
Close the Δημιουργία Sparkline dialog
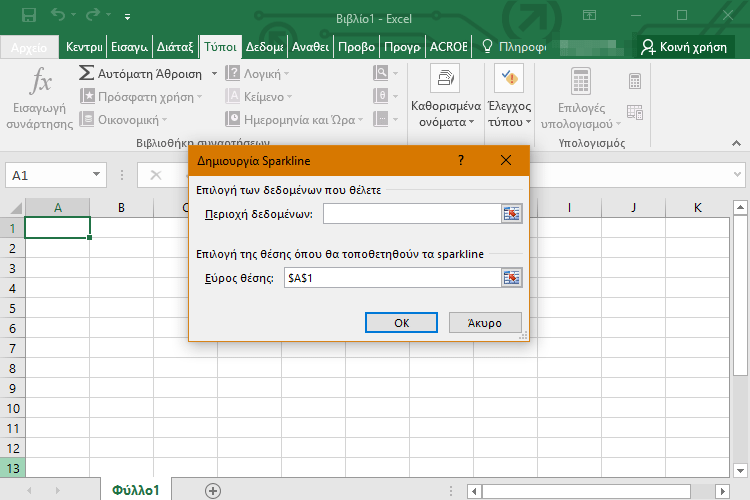pos(506,160)
